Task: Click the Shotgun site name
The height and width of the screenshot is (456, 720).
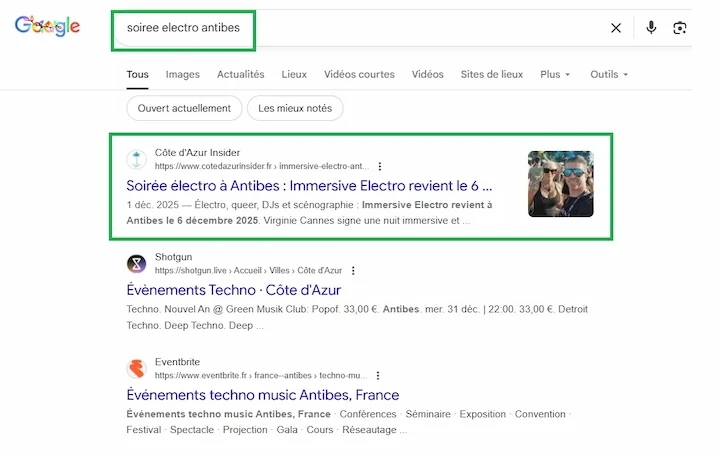Action: (174, 257)
